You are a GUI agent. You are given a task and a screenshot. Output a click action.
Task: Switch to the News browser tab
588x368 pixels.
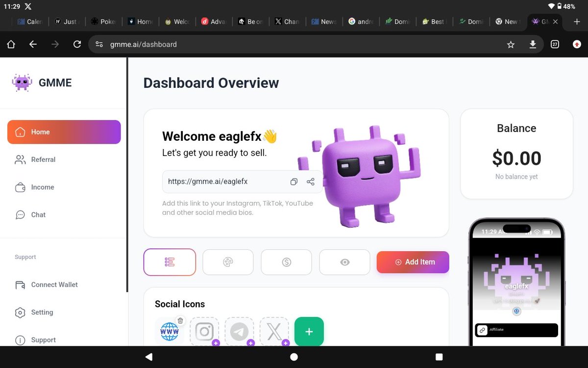[323, 22]
